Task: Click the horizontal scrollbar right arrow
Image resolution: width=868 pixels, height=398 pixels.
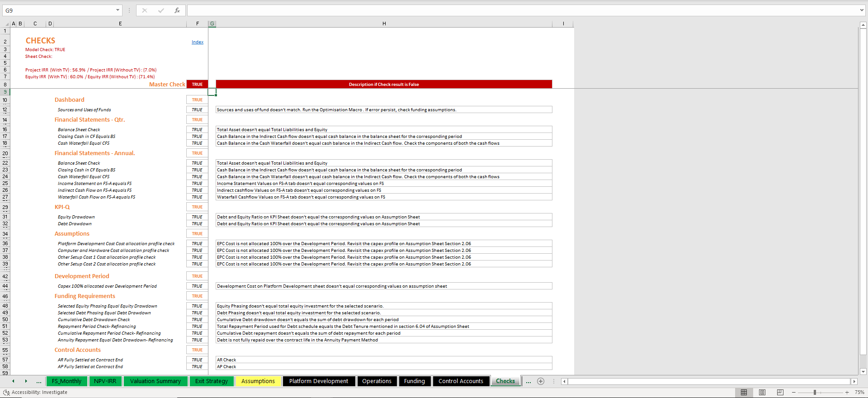Action: click(854, 382)
